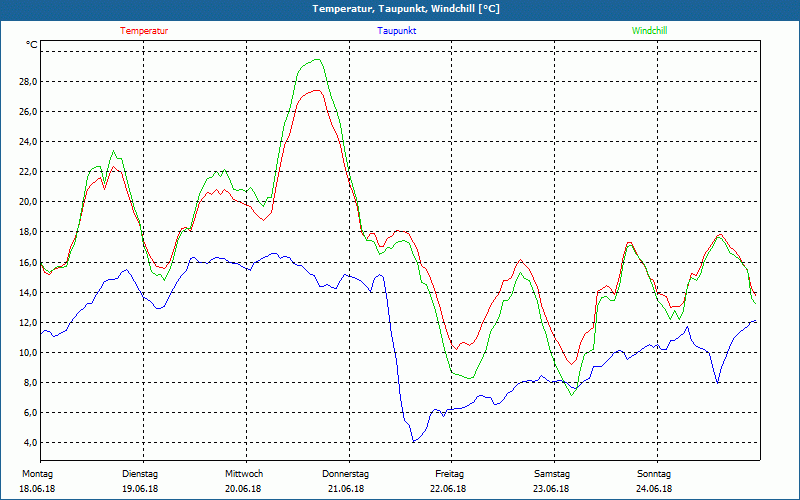The image size is (800, 500).
Task: Click the °C unit label on y-axis
Action: click(32, 45)
